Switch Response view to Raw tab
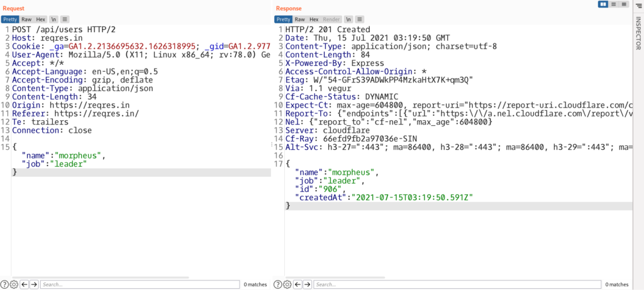644x290 pixels. (300, 20)
